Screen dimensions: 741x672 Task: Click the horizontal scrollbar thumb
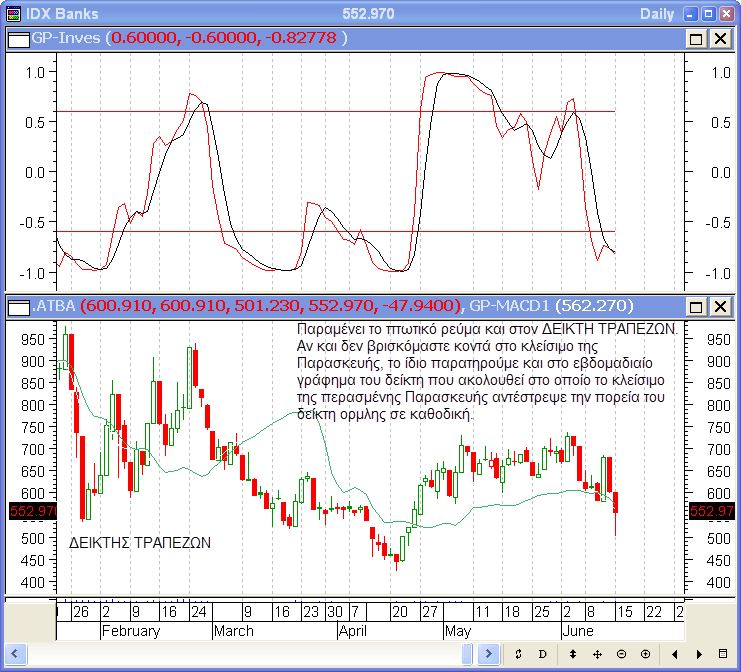[x=467, y=654]
